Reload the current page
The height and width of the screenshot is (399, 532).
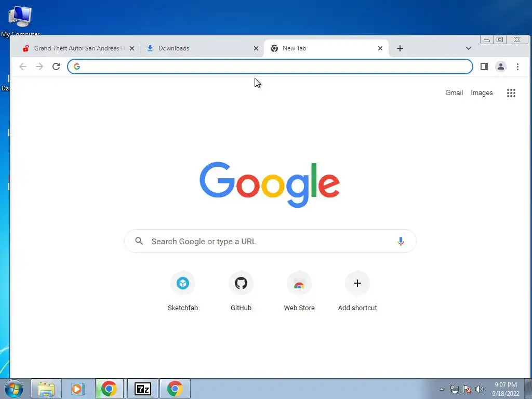point(56,66)
